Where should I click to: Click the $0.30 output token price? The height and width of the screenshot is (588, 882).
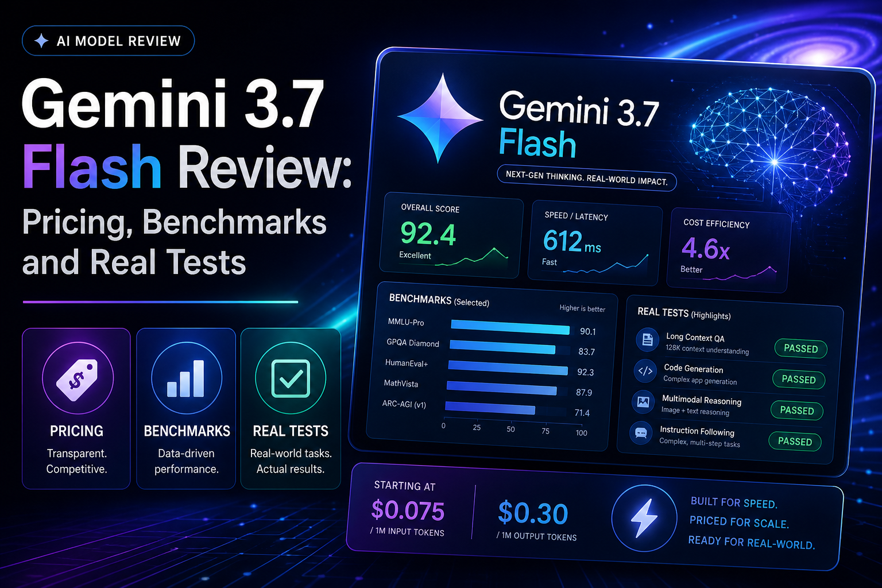(x=533, y=513)
